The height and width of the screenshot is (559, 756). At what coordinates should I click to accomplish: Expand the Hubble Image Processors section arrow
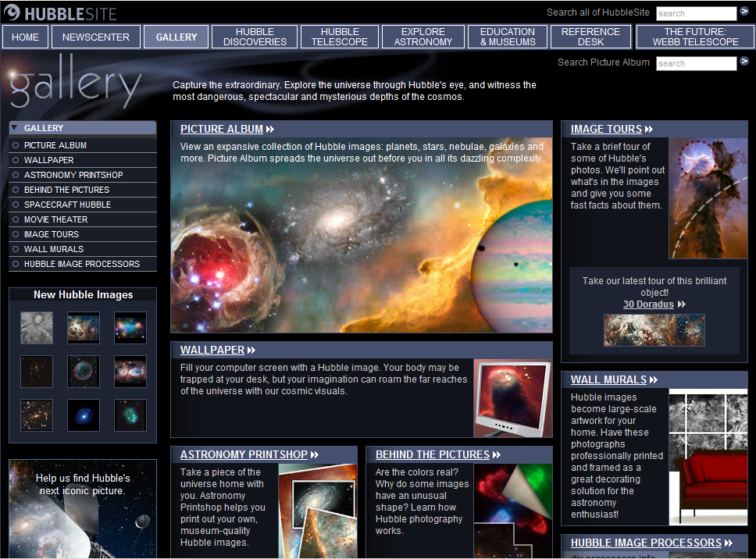click(x=729, y=543)
